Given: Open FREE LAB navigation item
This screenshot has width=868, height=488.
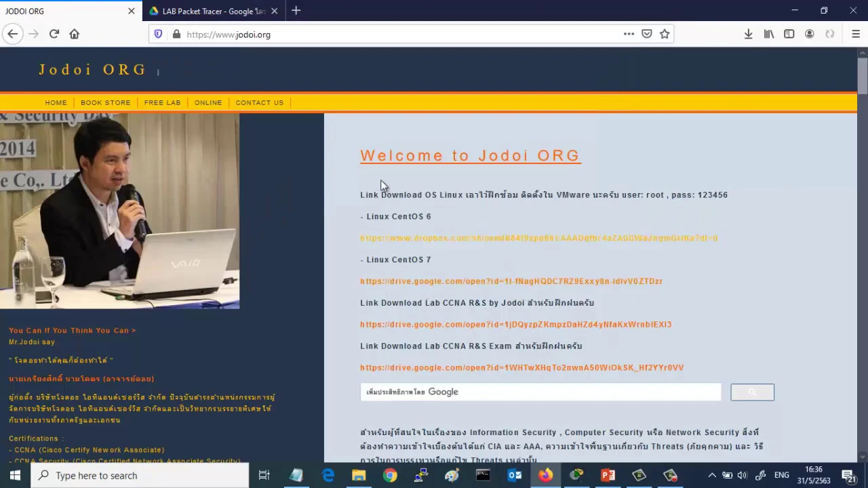Looking at the screenshot, I should 163,102.
